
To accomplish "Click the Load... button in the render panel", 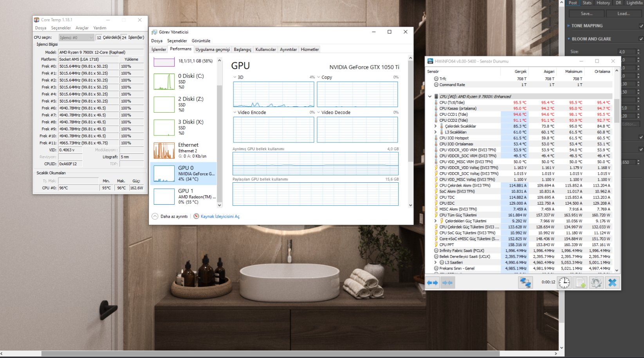I will coord(624,14).
